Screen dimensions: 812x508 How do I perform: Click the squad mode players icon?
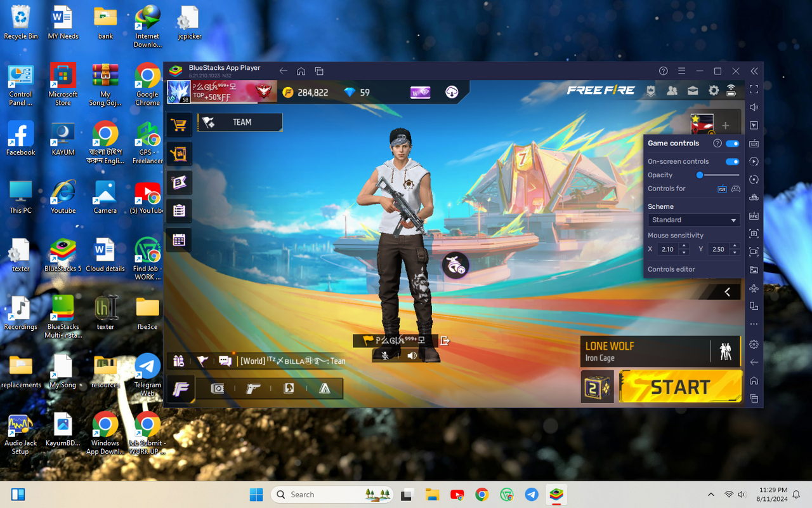[726, 351]
